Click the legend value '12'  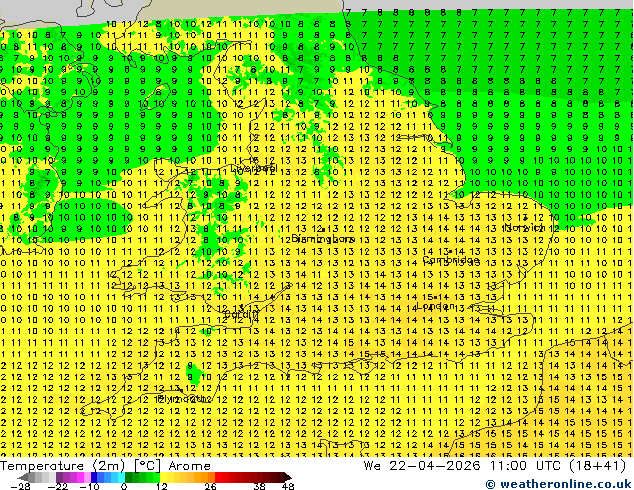(162, 486)
